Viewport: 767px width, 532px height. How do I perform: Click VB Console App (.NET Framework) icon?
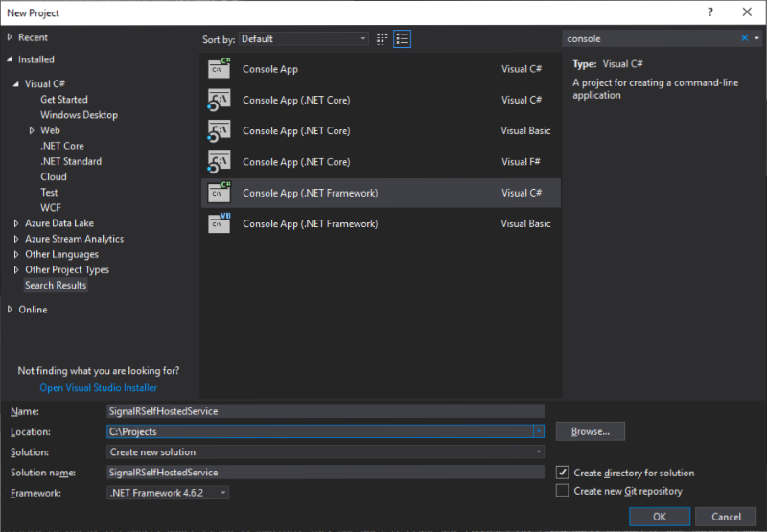tap(219, 223)
